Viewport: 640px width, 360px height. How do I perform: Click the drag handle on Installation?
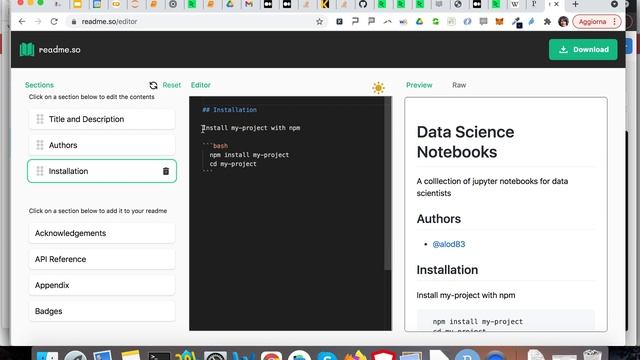pos(40,171)
